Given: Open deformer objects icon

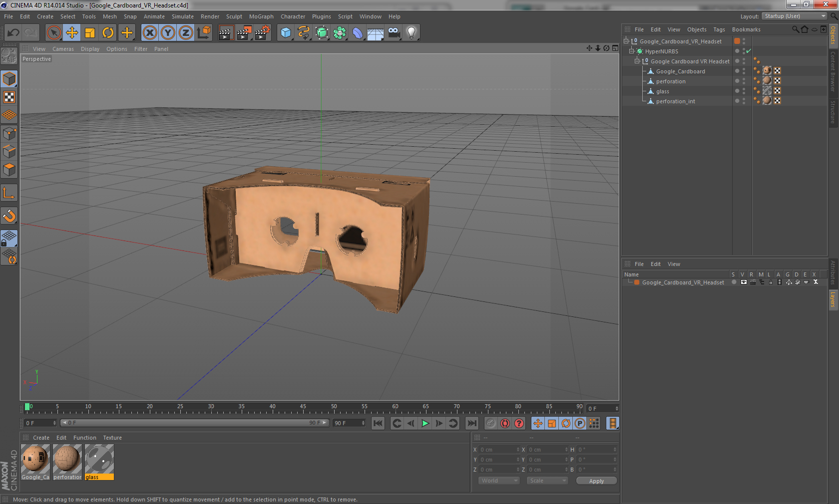Looking at the screenshot, I should pyautogui.click(x=358, y=33).
